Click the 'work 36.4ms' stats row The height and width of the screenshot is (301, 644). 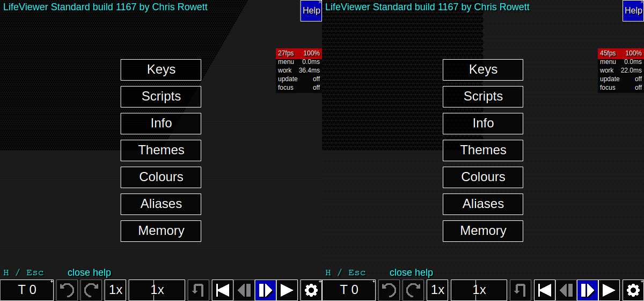click(x=299, y=70)
